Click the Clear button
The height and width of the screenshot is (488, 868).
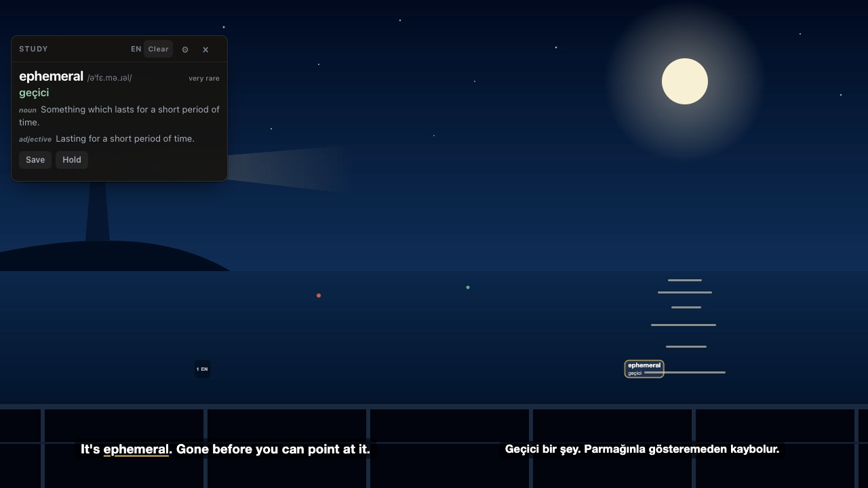click(158, 49)
